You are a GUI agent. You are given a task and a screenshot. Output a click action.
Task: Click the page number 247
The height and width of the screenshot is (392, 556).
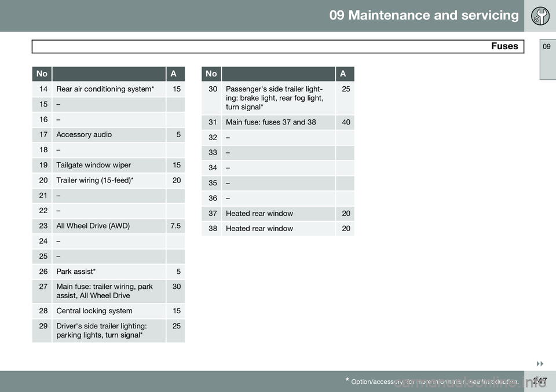point(539,381)
